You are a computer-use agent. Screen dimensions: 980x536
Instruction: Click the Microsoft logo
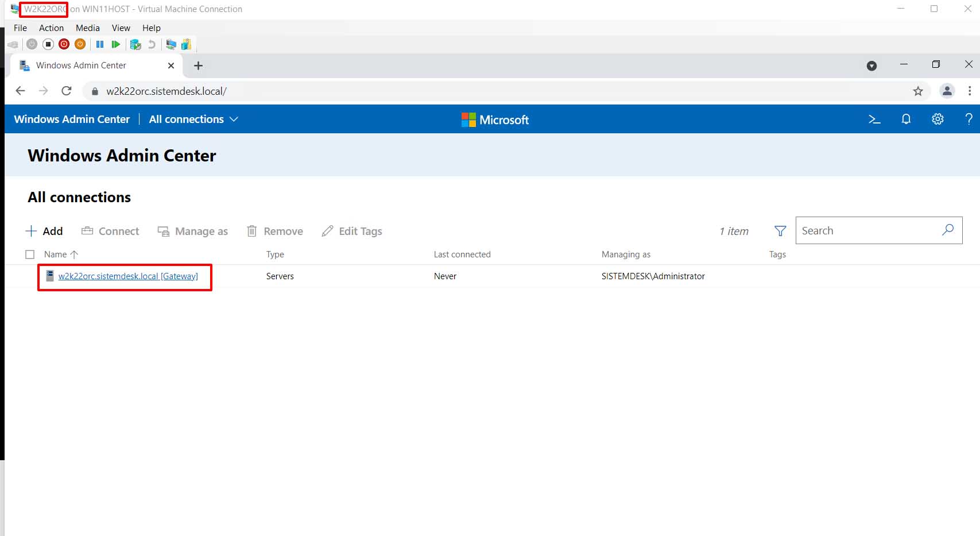pyautogui.click(x=495, y=119)
